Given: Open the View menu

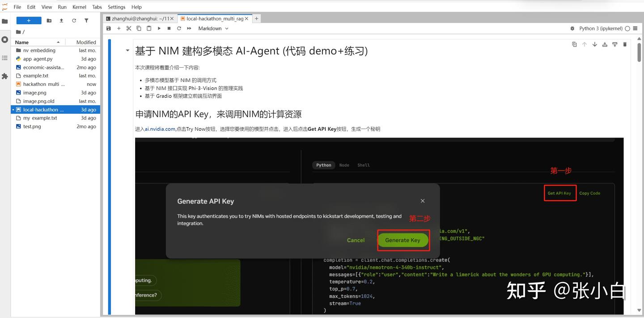Looking at the screenshot, I should (x=47, y=7).
